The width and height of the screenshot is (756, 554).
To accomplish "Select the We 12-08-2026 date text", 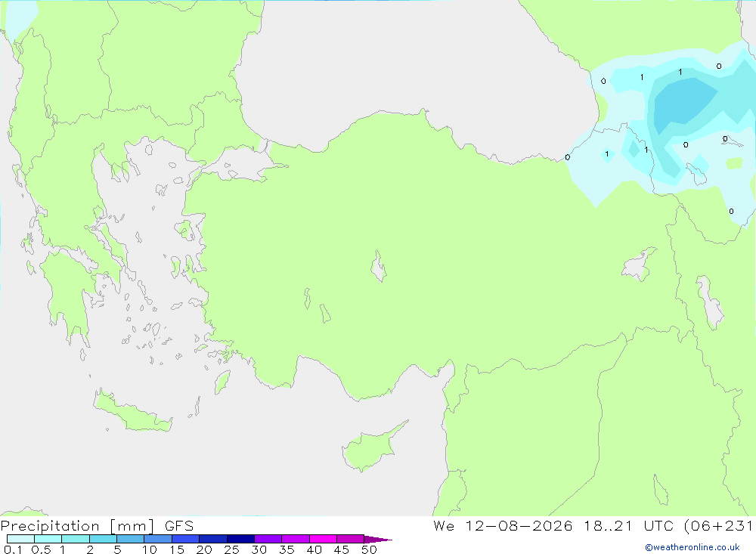I will [x=503, y=526].
